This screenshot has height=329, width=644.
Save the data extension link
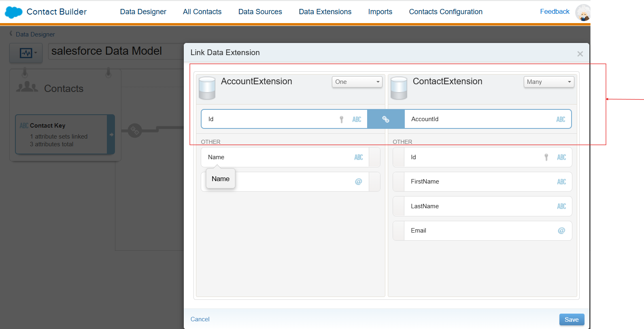pos(571,319)
